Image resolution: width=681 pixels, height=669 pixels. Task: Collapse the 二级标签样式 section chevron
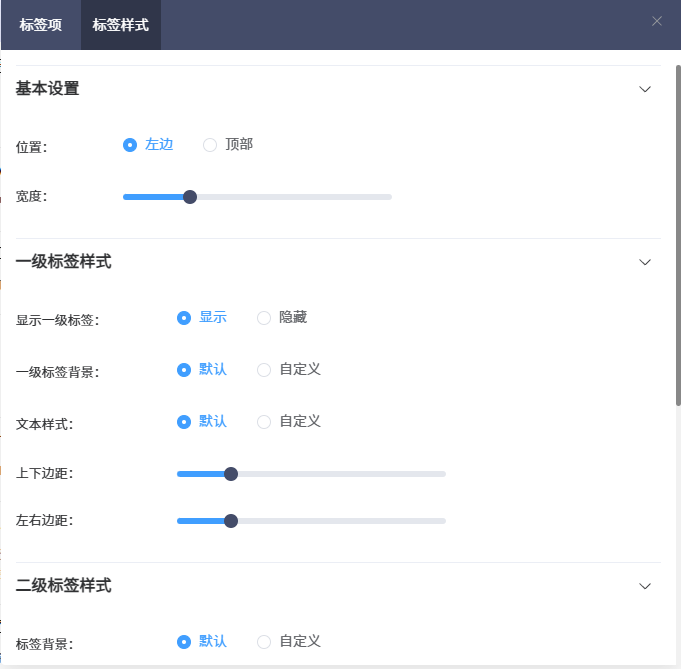point(645,586)
